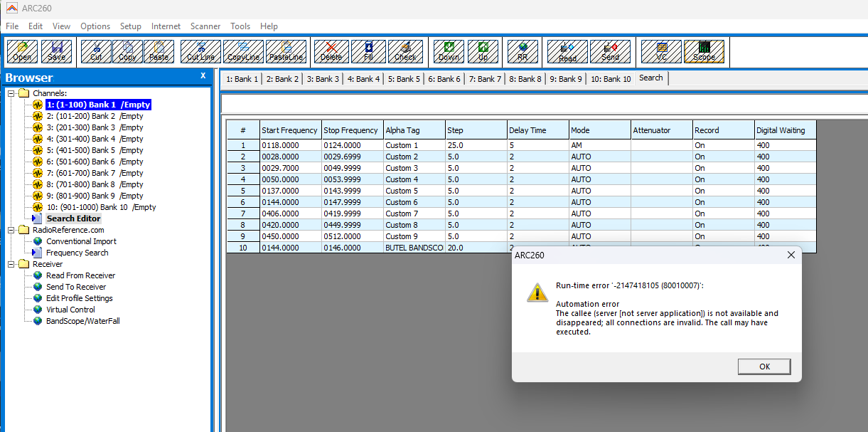Select 10: (901-1000) Bank 10 /Empty item
The image size is (868, 432).
[x=101, y=207]
